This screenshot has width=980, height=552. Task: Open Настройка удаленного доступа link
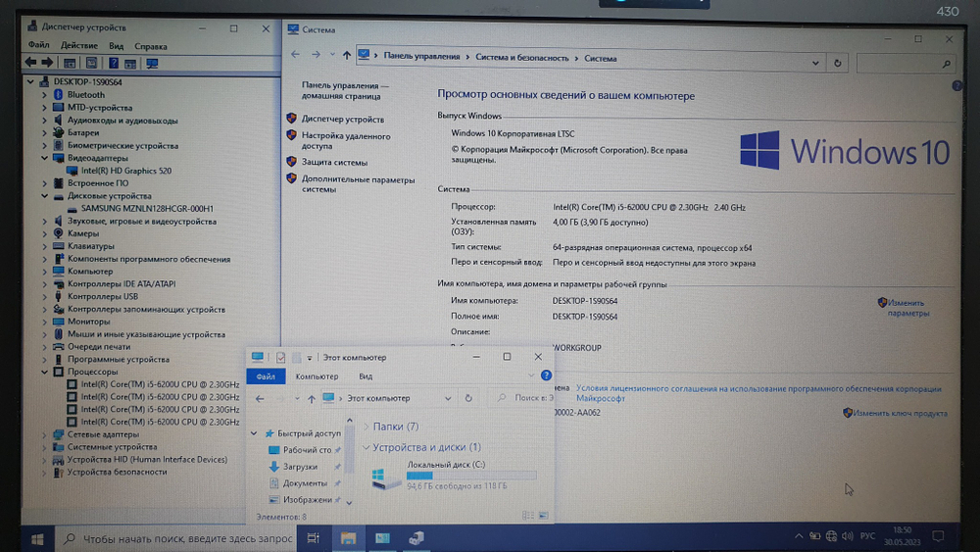(x=346, y=140)
